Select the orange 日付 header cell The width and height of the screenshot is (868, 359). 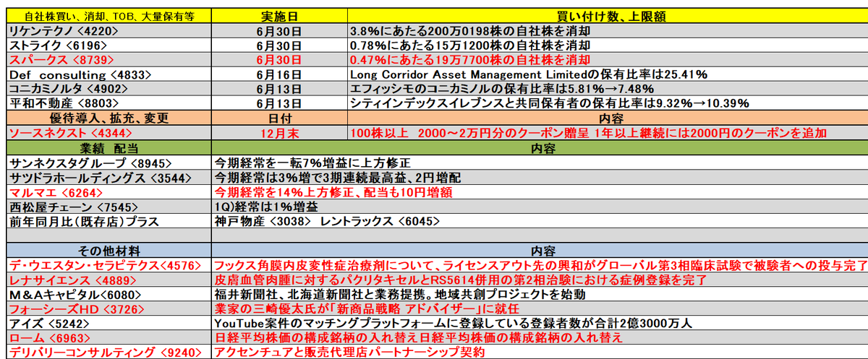278,118
